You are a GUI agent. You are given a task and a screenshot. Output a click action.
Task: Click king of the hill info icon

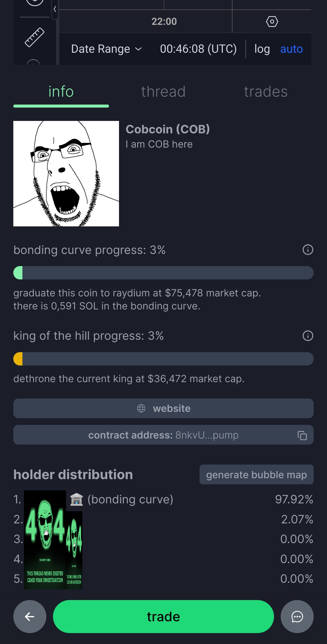[x=308, y=336]
